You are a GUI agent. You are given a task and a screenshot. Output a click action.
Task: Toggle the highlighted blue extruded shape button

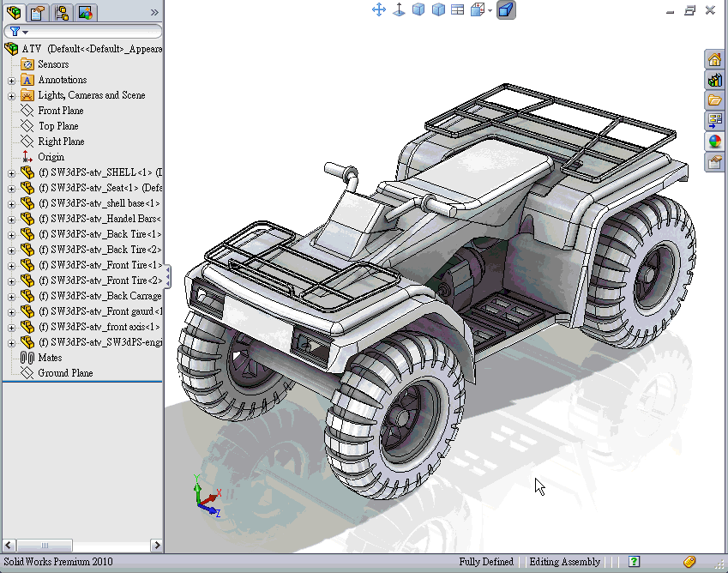pos(506,9)
